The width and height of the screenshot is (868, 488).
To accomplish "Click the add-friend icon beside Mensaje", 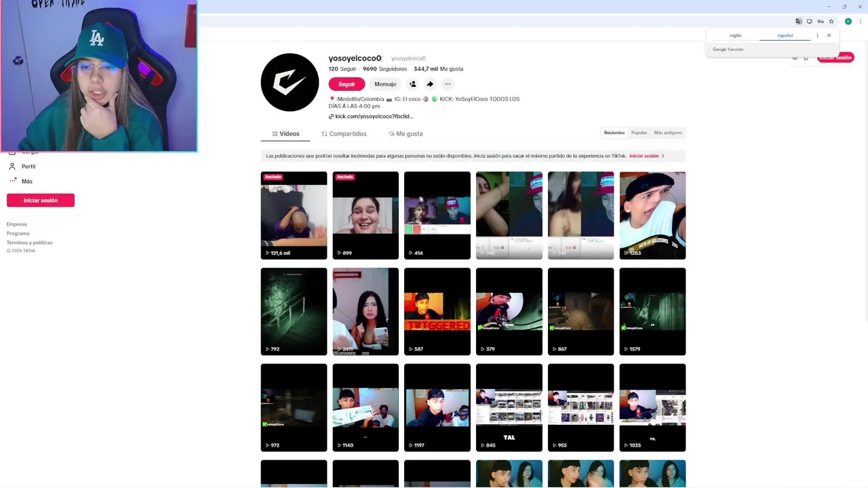I will click(412, 84).
